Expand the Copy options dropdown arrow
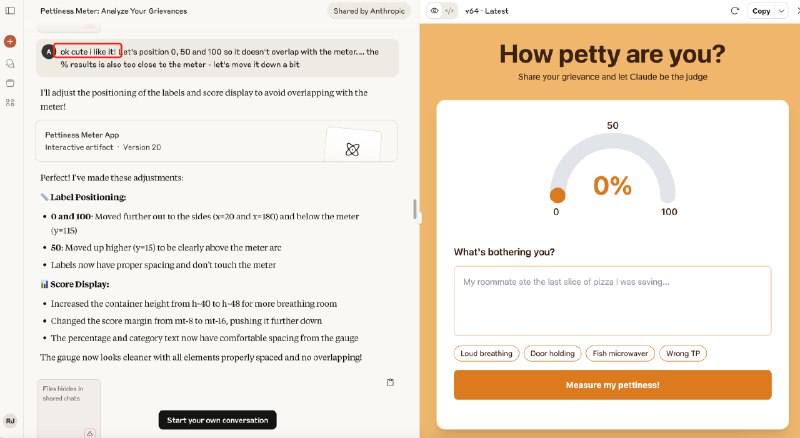Screen dimensions: 800x438 (782, 11)
